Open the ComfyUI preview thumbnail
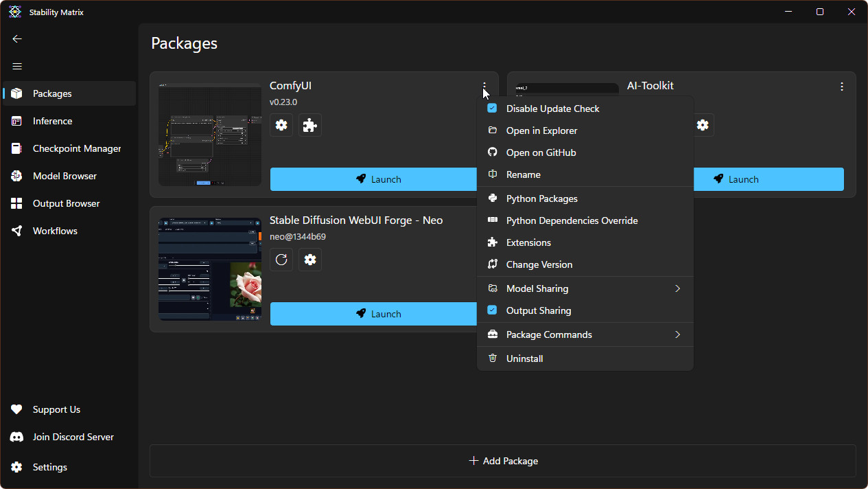The width and height of the screenshot is (868, 489). point(210,135)
